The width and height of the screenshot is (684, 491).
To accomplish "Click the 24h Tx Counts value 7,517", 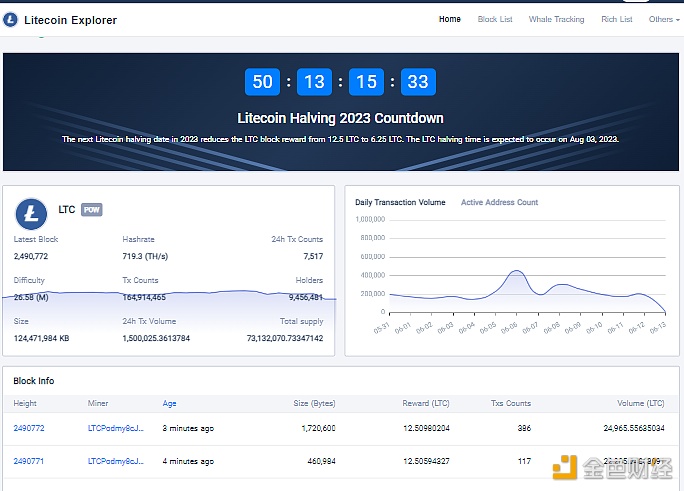I will tap(313, 256).
